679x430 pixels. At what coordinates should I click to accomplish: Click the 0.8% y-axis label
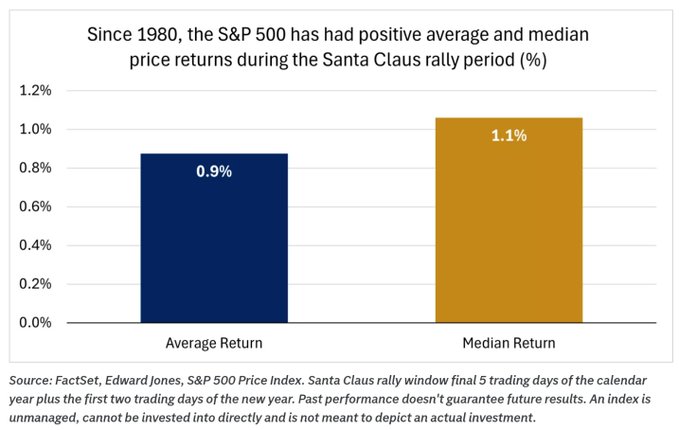[35, 168]
